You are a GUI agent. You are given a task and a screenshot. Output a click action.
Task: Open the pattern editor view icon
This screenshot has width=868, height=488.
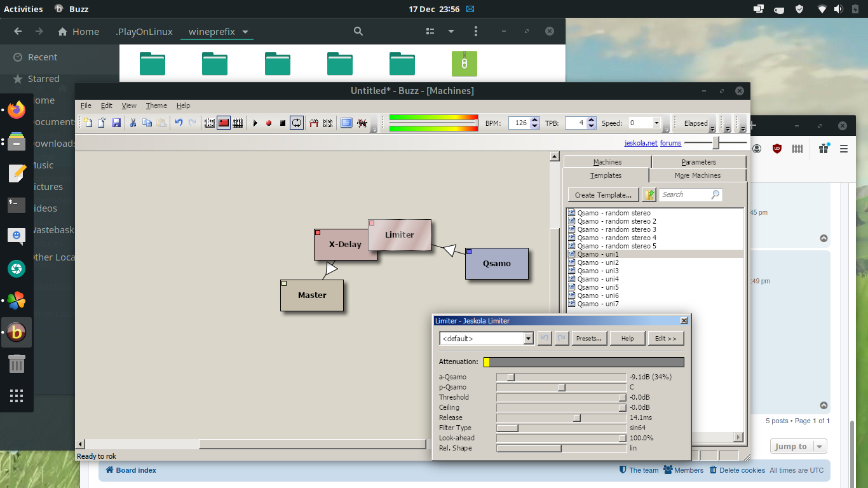click(210, 123)
